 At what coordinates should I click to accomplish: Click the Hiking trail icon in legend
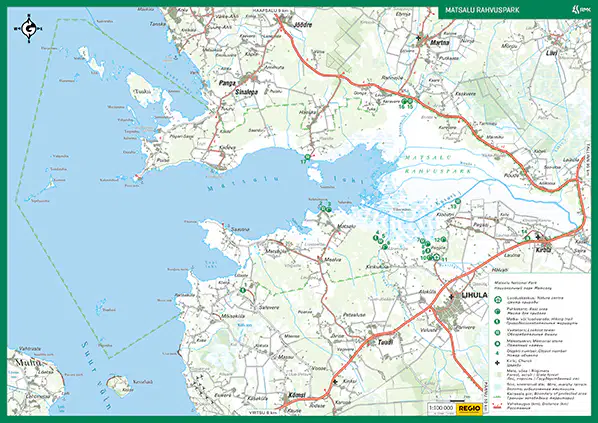tap(497, 322)
